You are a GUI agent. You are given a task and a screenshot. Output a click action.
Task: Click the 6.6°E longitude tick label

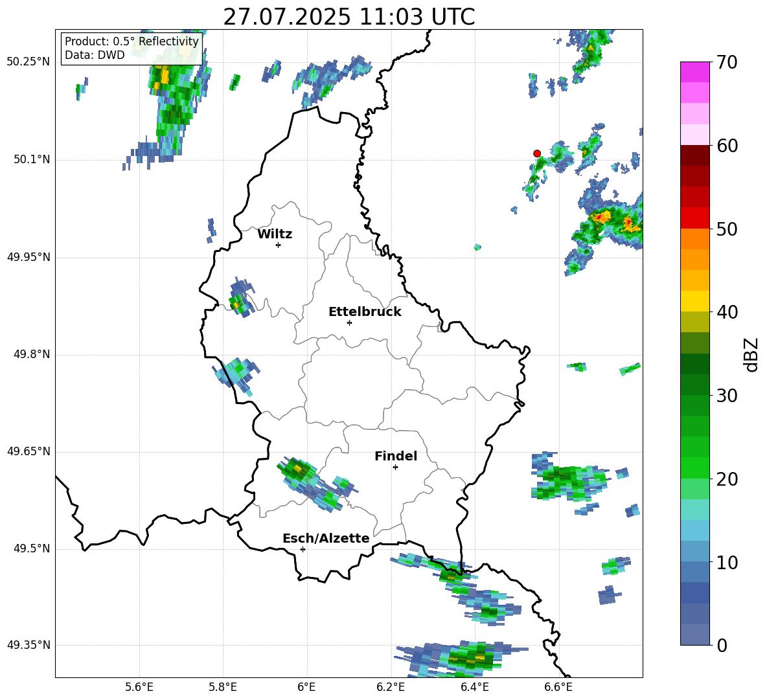pyautogui.click(x=558, y=687)
